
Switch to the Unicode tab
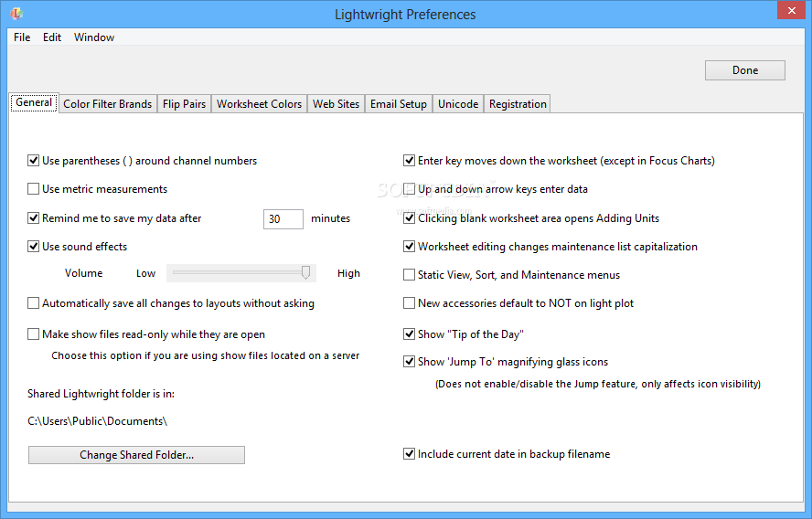[x=458, y=104]
